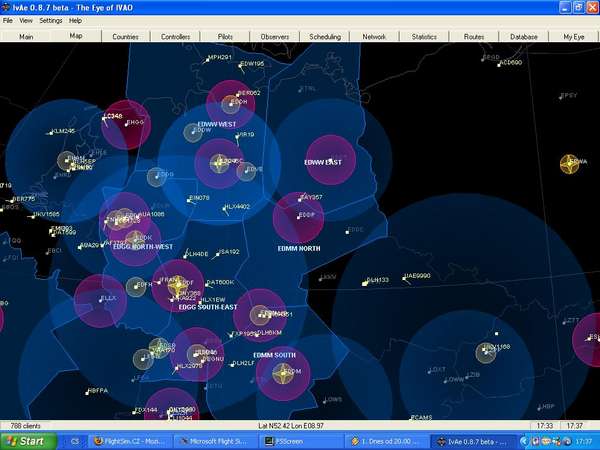Click the Windows Start button
This screenshot has height=450, width=600.
[x=25, y=440]
